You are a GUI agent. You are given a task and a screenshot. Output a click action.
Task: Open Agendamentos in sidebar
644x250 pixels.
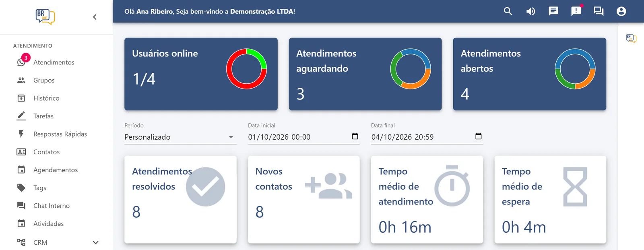coord(56,170)
